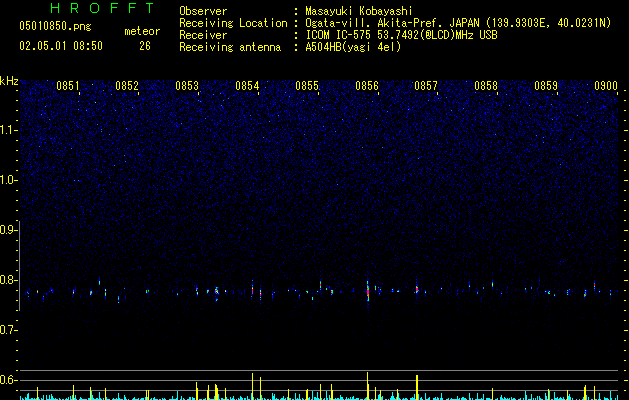The height and width of the screenshot is (400, 629).
Task: Click the meteor label
Action: pos(142,31)
